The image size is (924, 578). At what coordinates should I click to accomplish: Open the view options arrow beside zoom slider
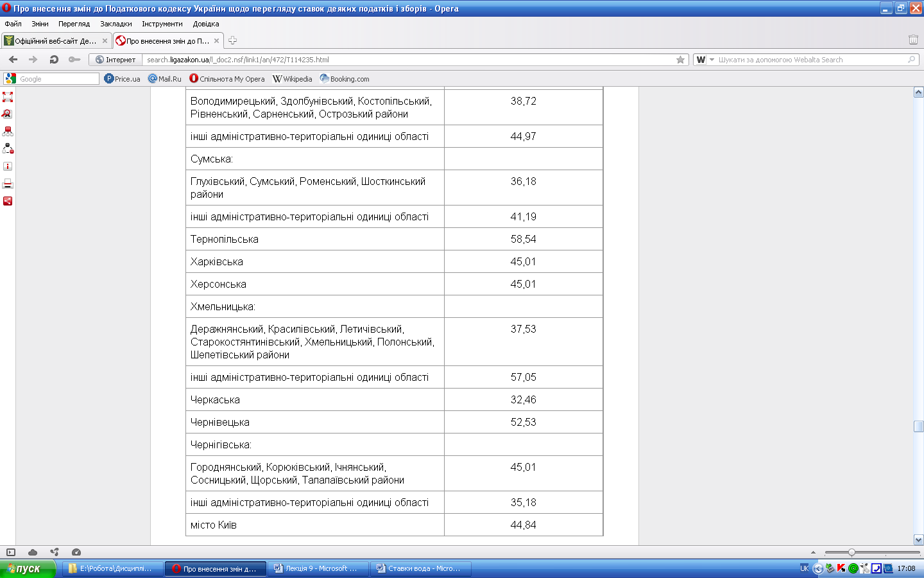(813, 552)
